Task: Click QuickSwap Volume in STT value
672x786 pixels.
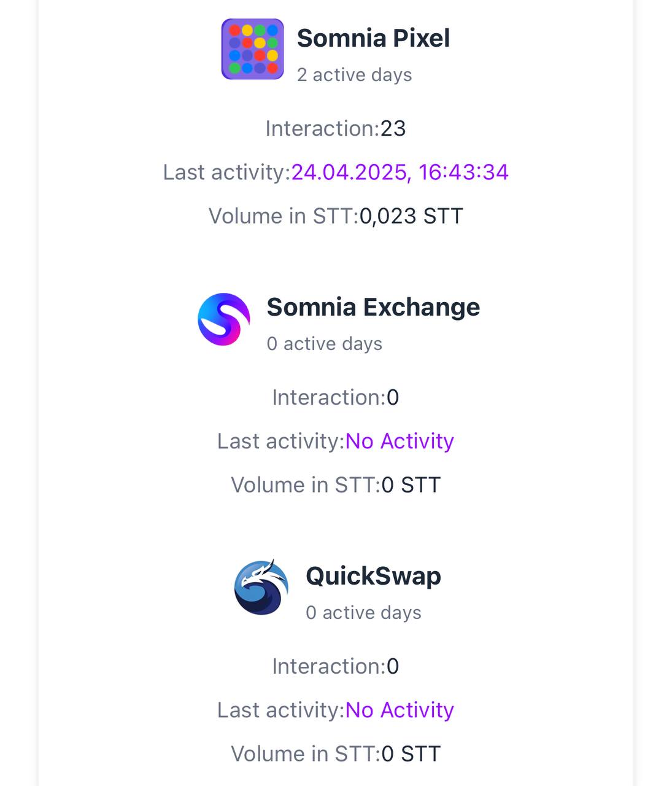Action: point(411,754)
